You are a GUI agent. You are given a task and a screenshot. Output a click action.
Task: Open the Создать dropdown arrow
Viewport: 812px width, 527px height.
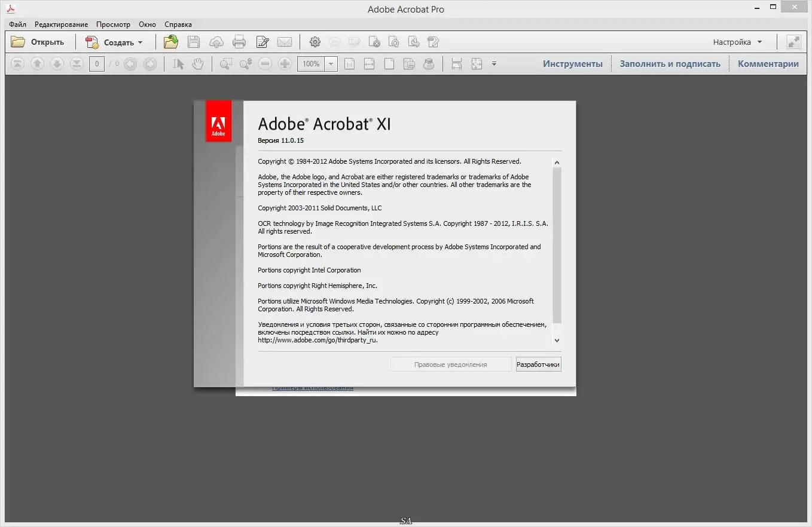(x=141, y=42)
